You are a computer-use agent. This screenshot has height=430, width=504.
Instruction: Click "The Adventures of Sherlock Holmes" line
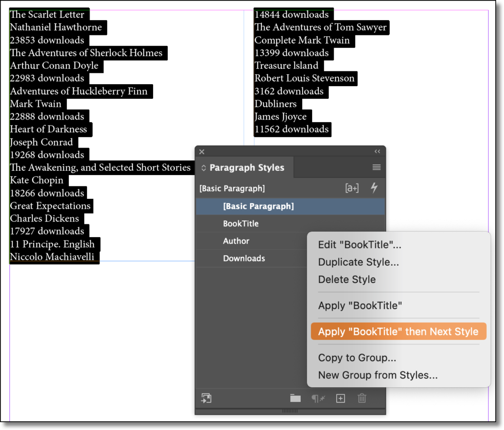tap(86, 53)
